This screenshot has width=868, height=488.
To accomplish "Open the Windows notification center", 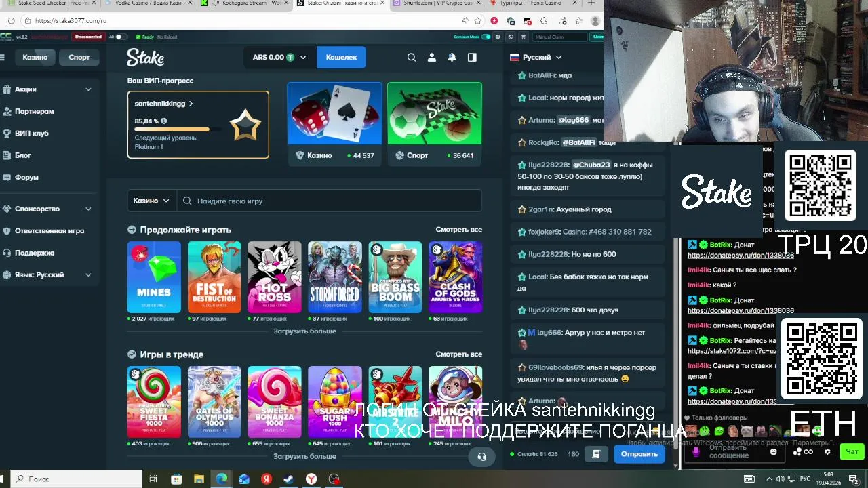I will point(854,479).
